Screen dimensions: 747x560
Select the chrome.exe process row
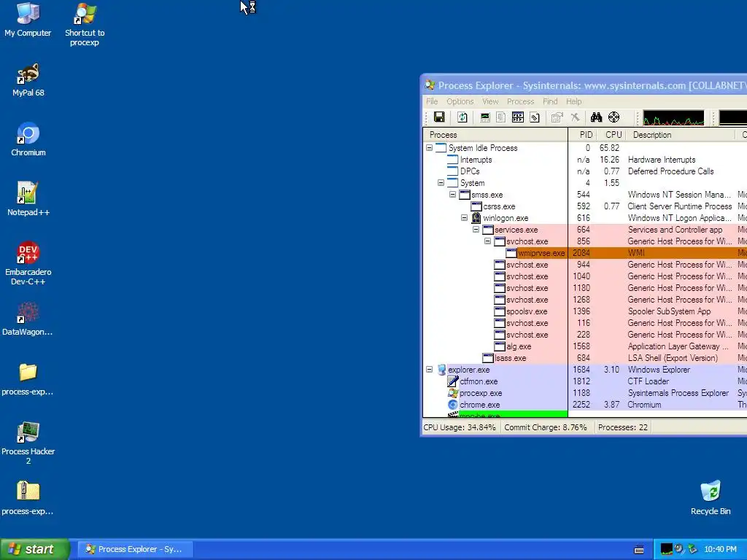pos(585,405)
